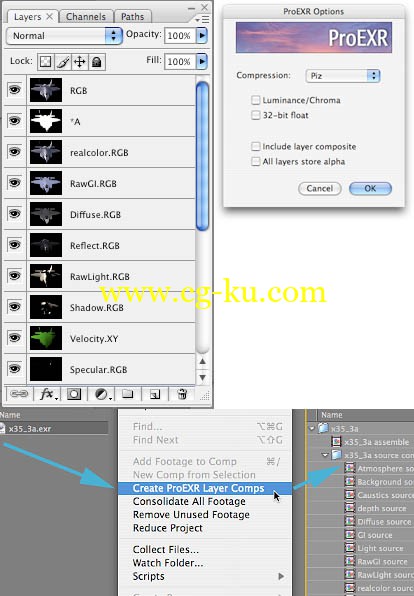This screenshot has width=414, height=596.
Task: Switch to the Channels tab
Action: pos(86,17)
